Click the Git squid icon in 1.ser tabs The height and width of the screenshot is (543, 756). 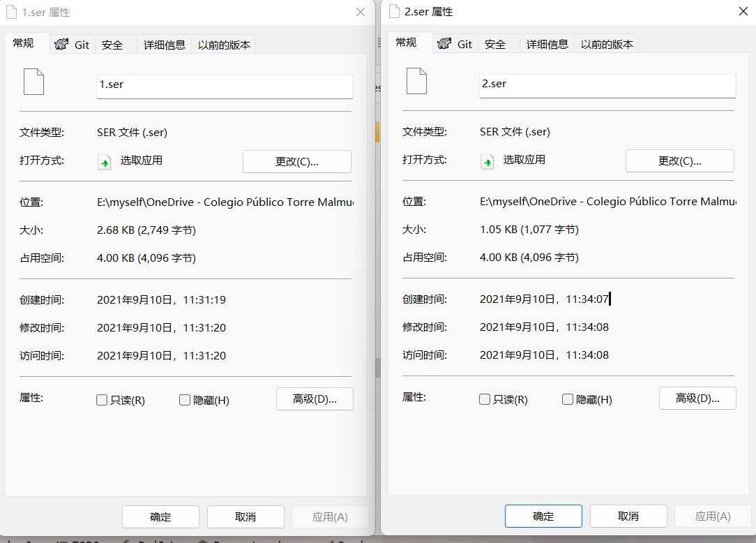tap(61, 45)
